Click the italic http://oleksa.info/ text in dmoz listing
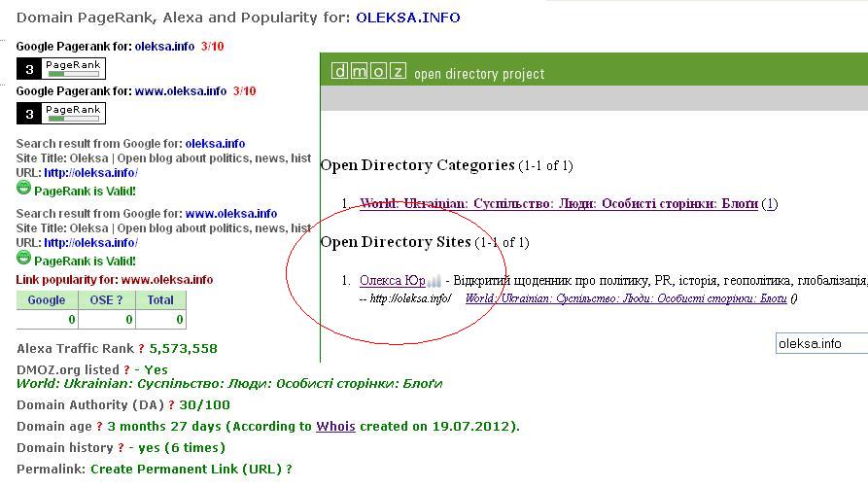 tap(410, 298)
